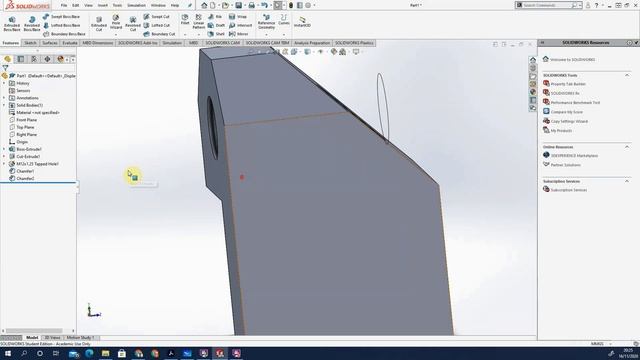Open Reference Geometry tool
This screenshot has width=640, height=360.
point(267,22)
